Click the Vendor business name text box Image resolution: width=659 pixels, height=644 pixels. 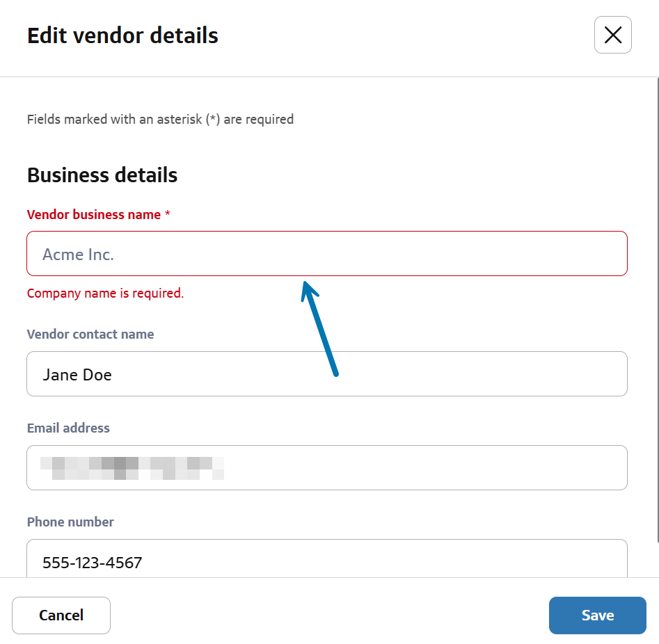click(327, 254)
